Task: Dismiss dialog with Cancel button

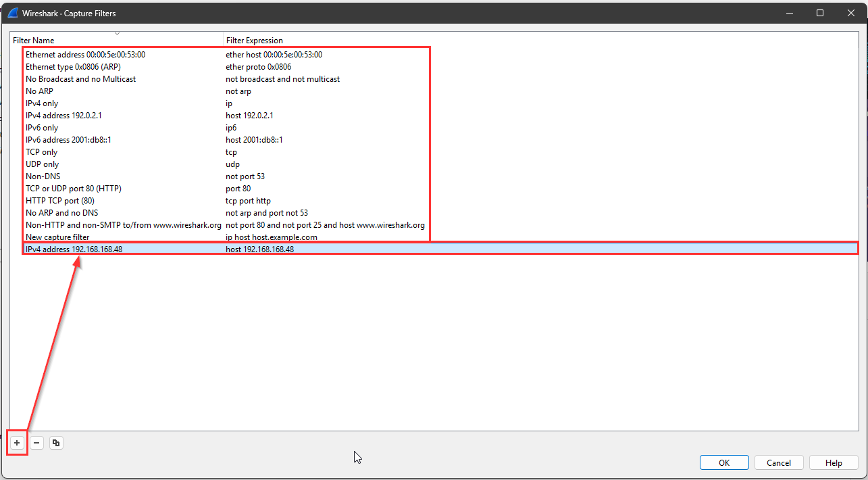Action: [x=778, y=463]
